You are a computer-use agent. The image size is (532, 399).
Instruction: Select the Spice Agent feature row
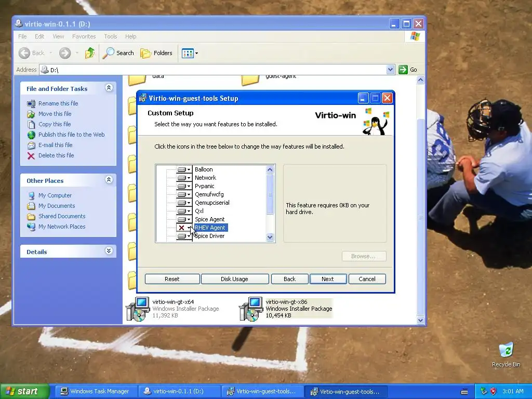(x=210, y=219)
